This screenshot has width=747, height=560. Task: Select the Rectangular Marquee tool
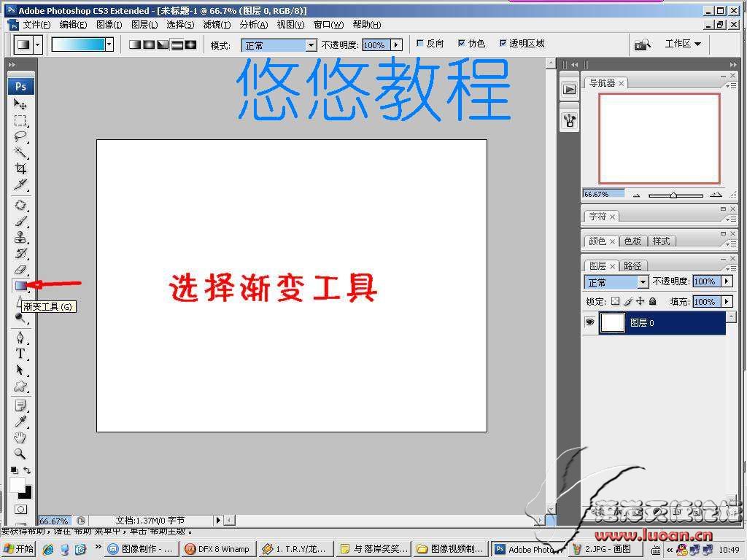(x=20, y=120)
